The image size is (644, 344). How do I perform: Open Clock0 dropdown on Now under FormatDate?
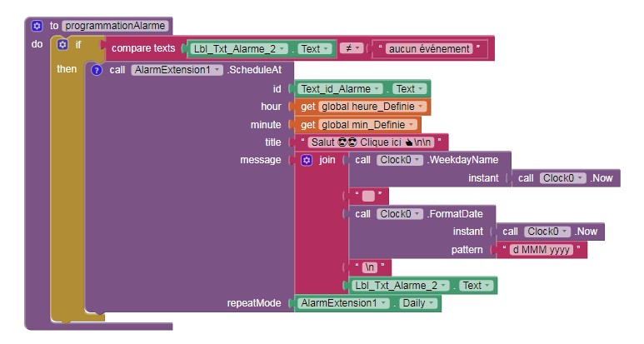(x=547, y=232)
